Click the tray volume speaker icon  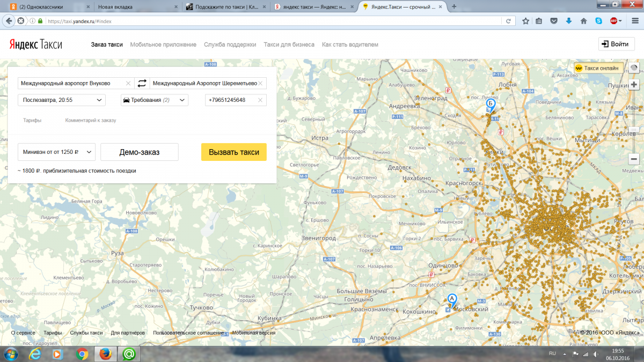[597, 354]
